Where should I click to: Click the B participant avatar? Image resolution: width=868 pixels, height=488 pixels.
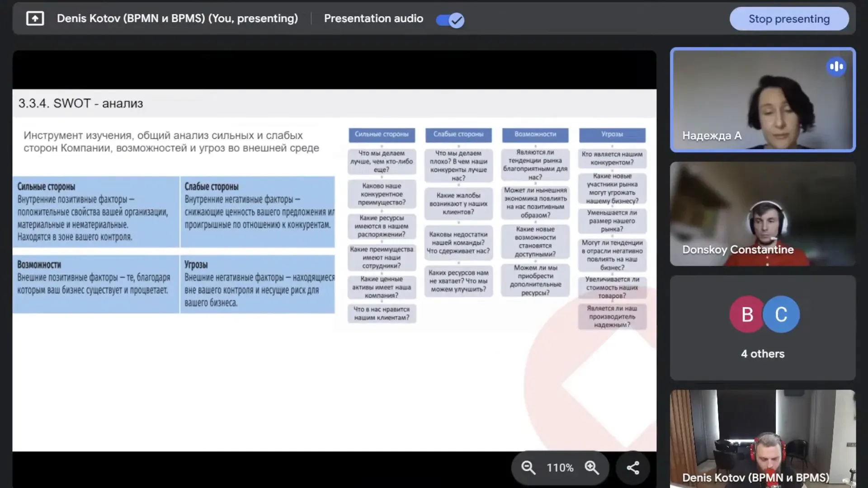[747, 314]
